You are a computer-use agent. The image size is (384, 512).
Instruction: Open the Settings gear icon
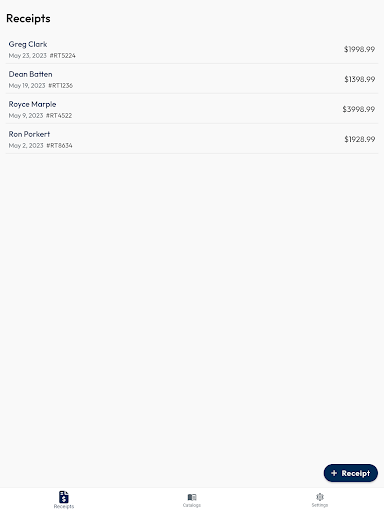320,497
